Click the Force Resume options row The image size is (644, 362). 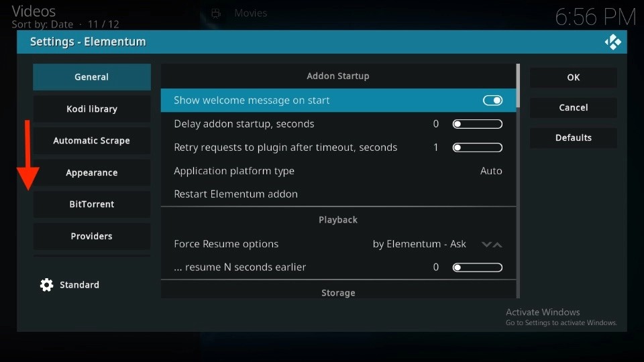(x=338, y=244)
